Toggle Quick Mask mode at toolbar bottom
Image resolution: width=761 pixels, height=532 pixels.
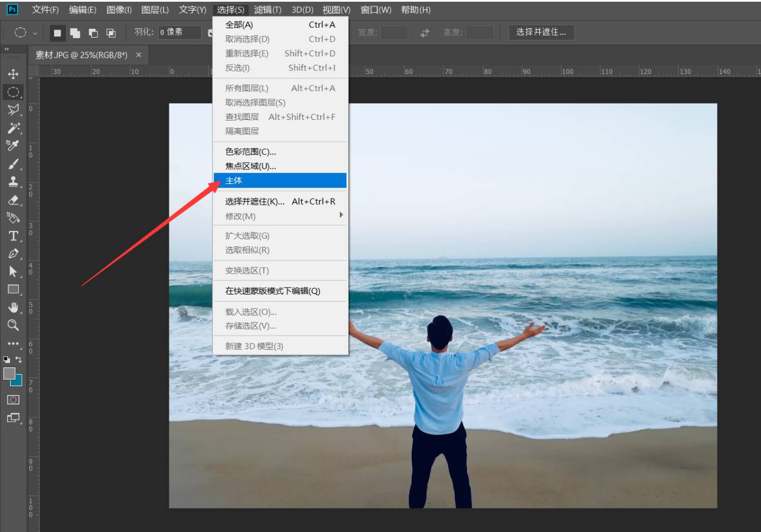(14, 400)
